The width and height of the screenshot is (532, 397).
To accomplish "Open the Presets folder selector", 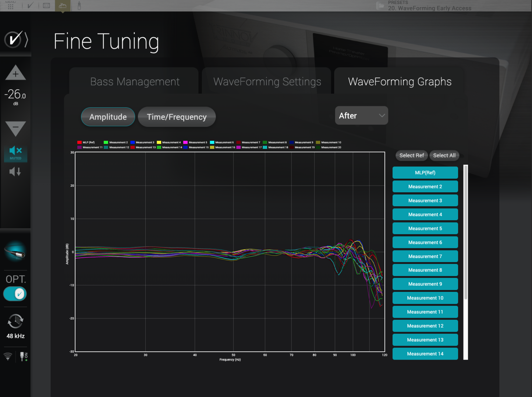I will (380, 6).
